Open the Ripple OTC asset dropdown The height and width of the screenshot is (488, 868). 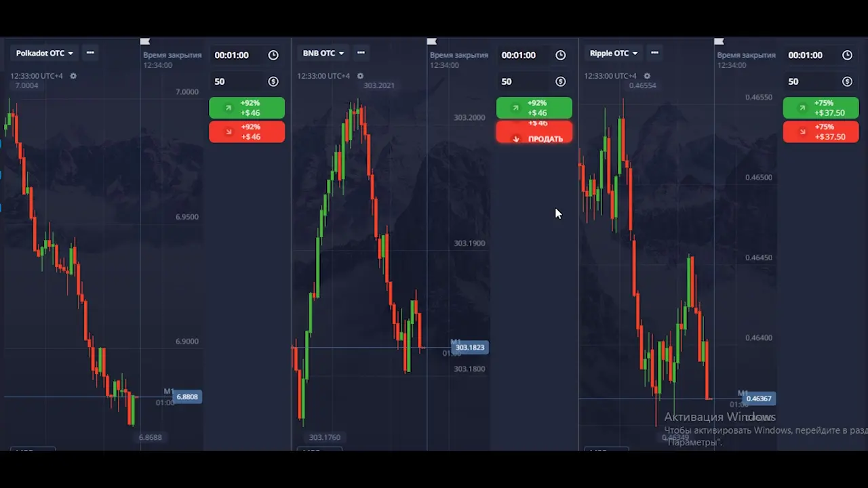614,53
